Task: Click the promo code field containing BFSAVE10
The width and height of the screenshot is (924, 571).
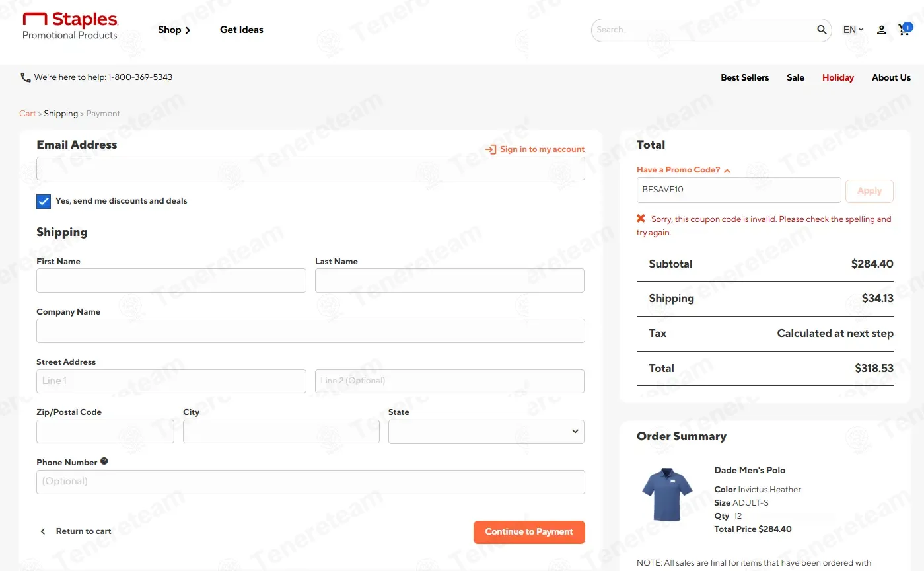Action: pos(739,190)
